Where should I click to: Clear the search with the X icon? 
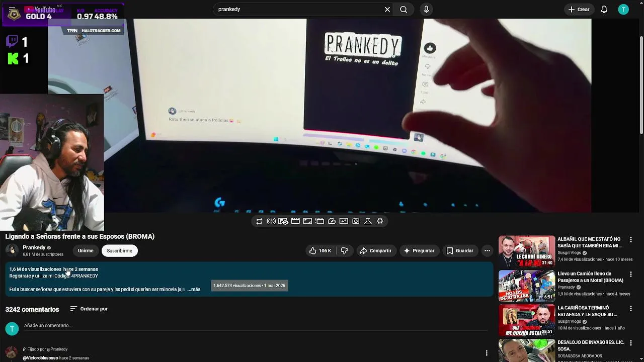coord(387,9)
